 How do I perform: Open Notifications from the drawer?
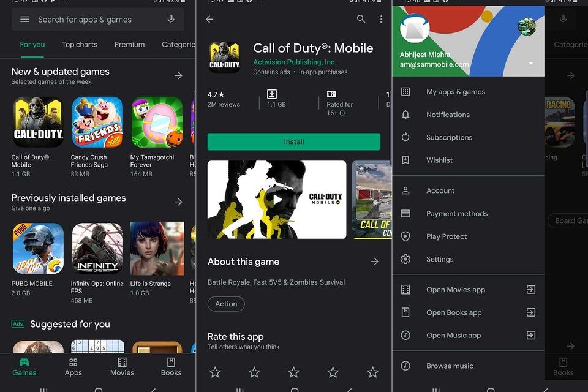coord(469,115)
